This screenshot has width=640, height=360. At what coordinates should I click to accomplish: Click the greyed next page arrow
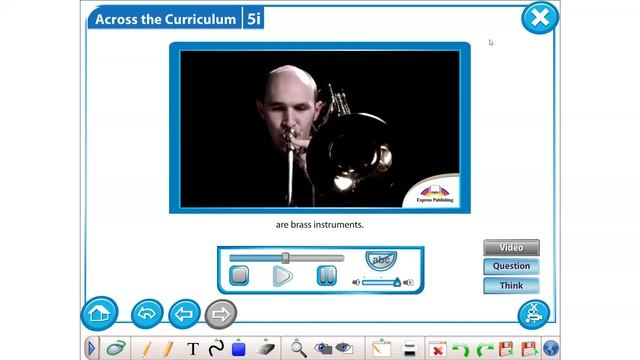[221, 314]
